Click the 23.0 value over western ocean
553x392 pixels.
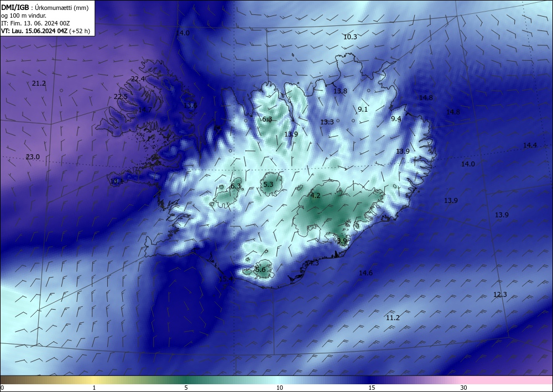[x=33, y=157]
